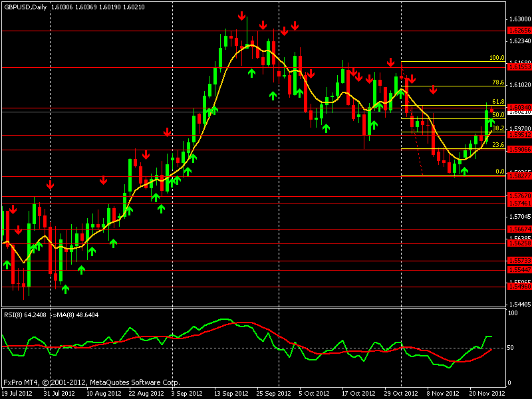Image resolution: width=532 pixels, height=399 pixels.
Task: Click the 3 Sep 2012 date label
Action: [188, 394]
